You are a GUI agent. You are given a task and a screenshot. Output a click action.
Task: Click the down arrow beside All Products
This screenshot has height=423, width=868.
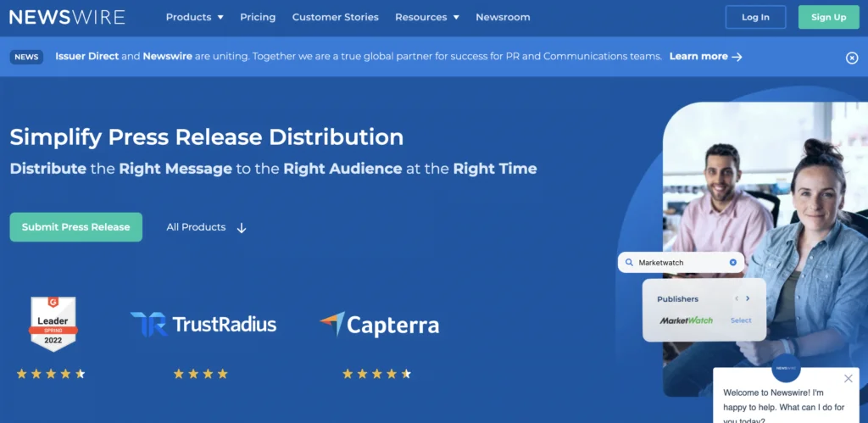[242, 228]
